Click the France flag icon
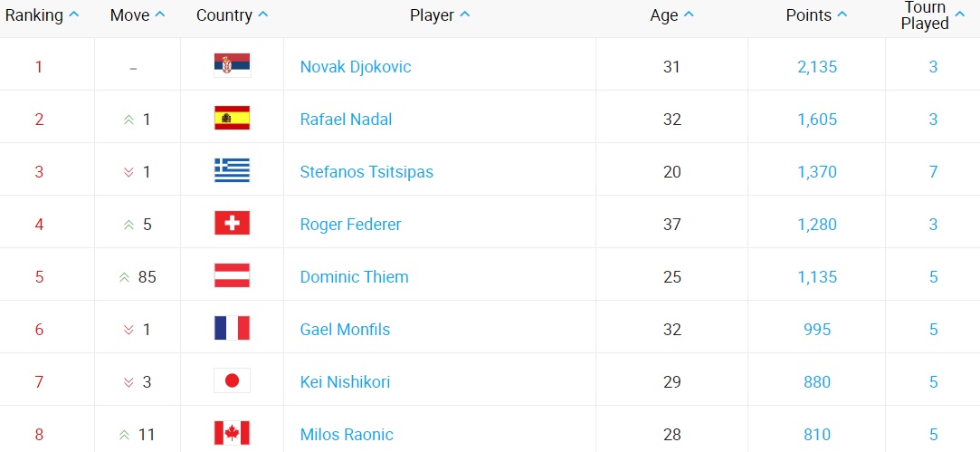This screenshot has width=980, height=452. pyautogui.click(x=232, y=329)
